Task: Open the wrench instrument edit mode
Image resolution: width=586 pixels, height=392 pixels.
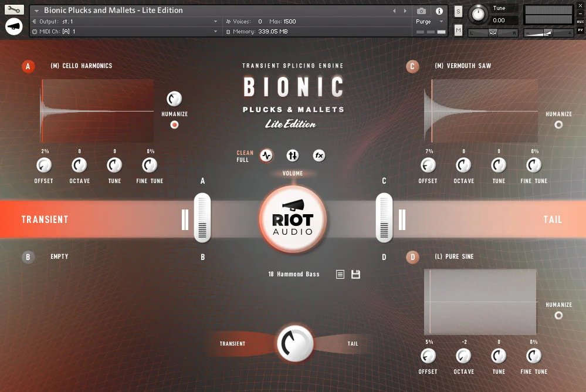Action: point(14,9)
